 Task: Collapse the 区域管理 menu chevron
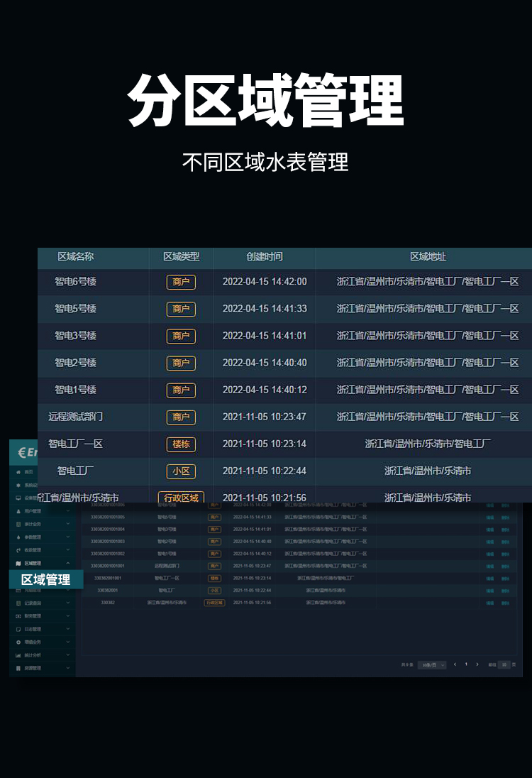click(68, 564)
